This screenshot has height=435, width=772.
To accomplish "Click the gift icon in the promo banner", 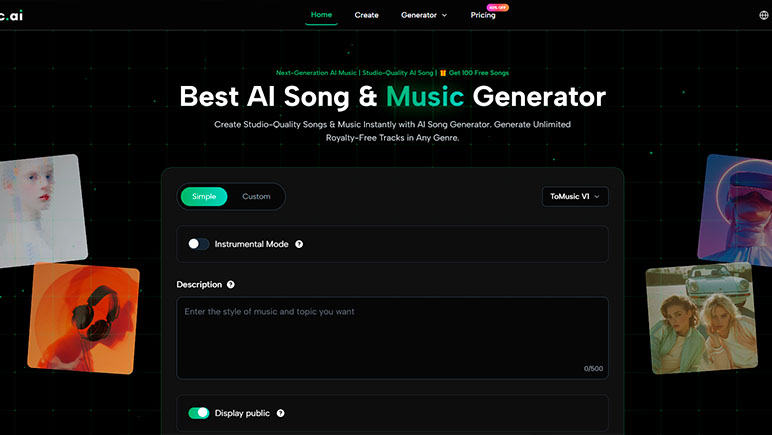I will (x=443, y=73).
